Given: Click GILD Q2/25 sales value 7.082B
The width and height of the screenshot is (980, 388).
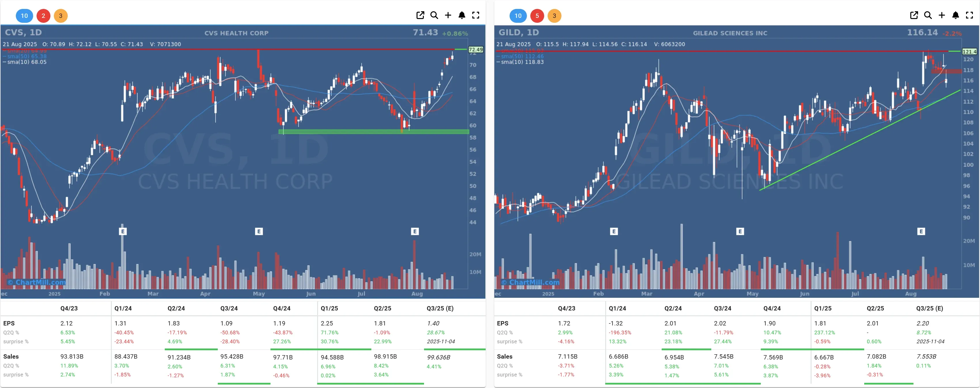Looking at the screenshot, I should point(876,356).
